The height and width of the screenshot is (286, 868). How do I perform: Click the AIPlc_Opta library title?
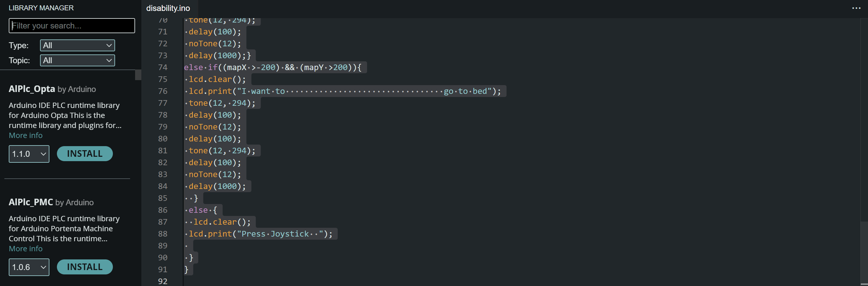[x=32, y=89]
